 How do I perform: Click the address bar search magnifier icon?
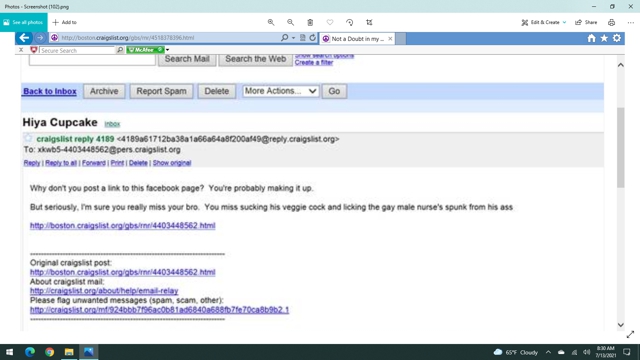tap(284, 38)
